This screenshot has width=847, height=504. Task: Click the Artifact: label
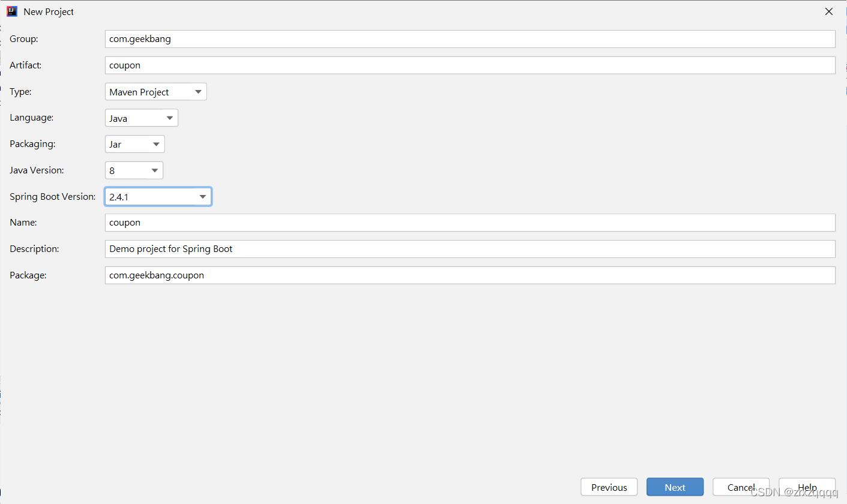pyautogui.click(x=26, y=65)
